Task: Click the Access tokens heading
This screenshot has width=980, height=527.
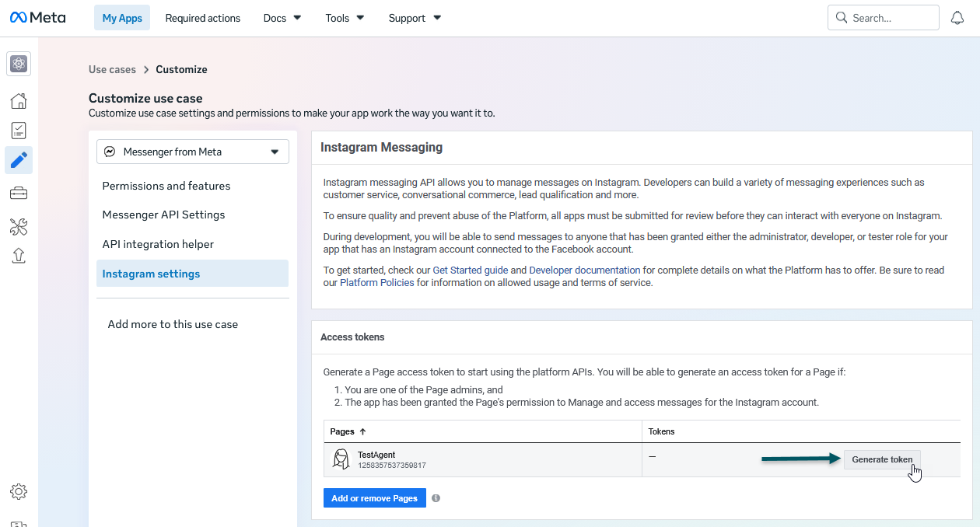Action: 352,337
